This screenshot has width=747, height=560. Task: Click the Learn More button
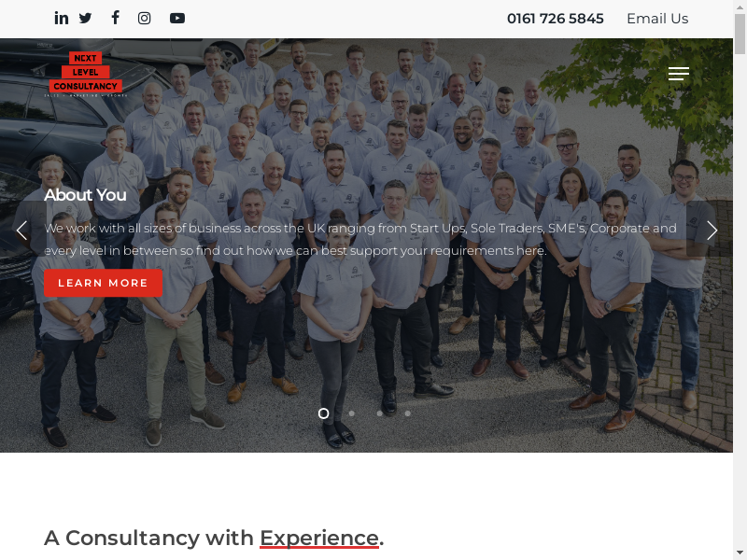point(103,283)
